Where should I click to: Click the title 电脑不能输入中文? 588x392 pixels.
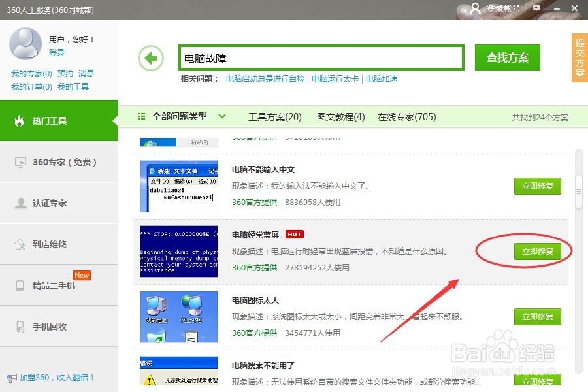coord(263,170)
